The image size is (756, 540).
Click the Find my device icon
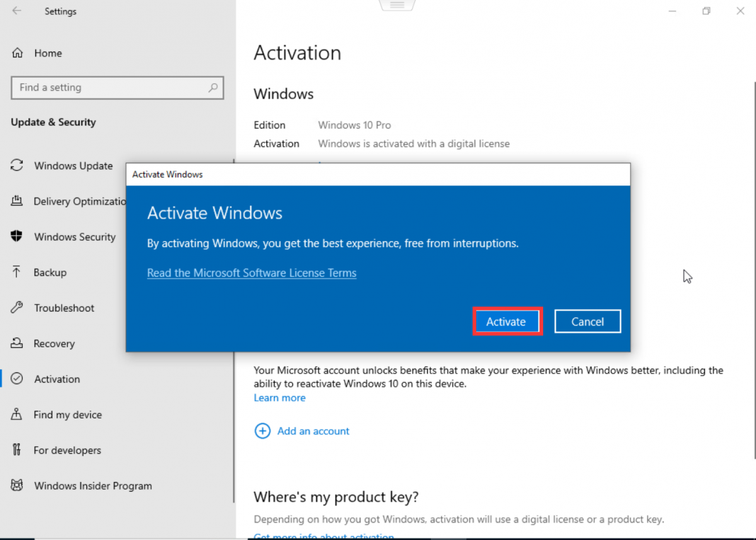tap(17, 414)
